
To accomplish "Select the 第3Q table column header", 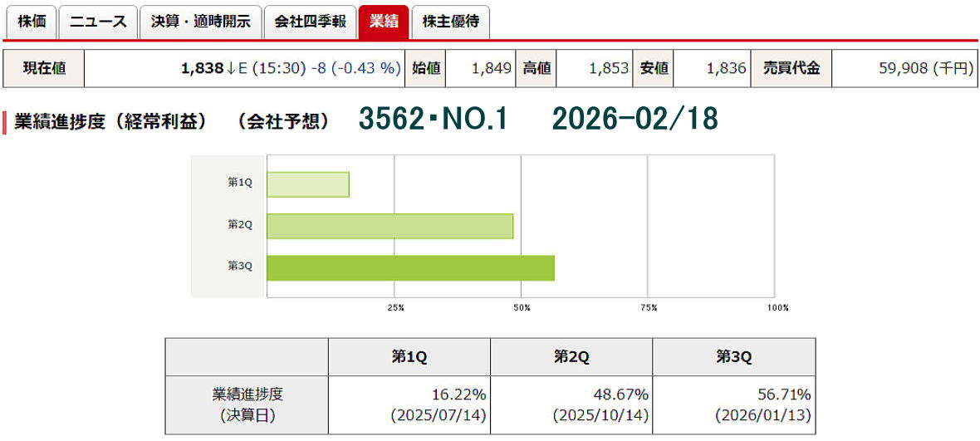I will point(733,356).
